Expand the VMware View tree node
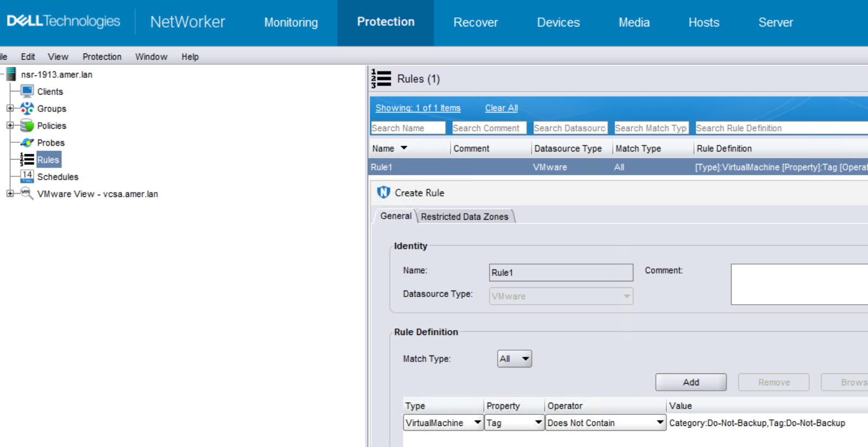 pos(10,194)
